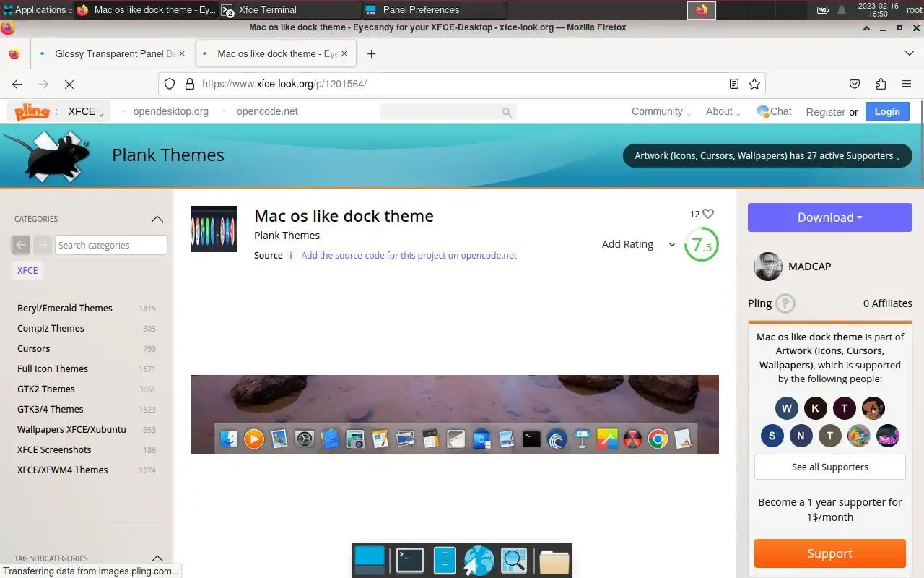Click the Search categories field
The height and width of the screenshot is (578, 924).
click(x=111, y=245)
